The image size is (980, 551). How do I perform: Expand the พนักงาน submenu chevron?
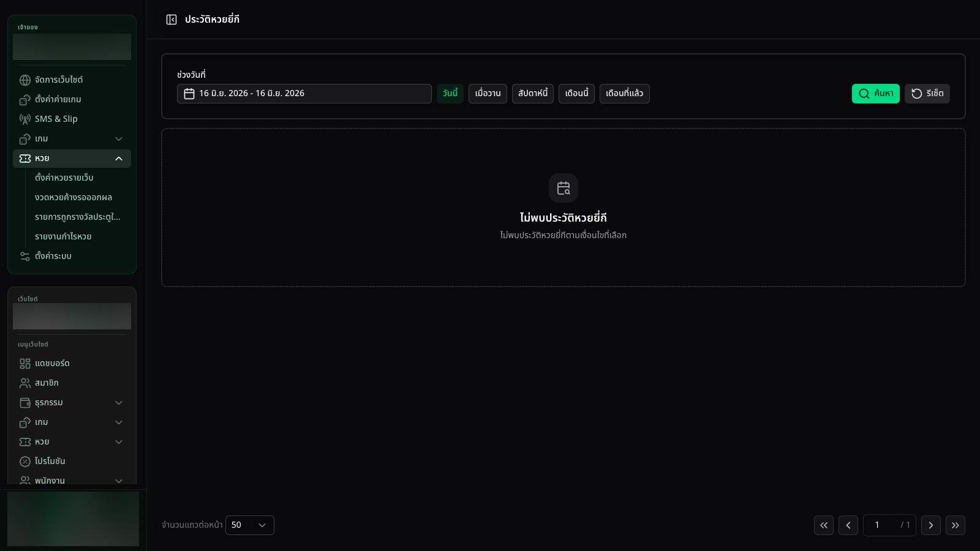click(119, 481)
